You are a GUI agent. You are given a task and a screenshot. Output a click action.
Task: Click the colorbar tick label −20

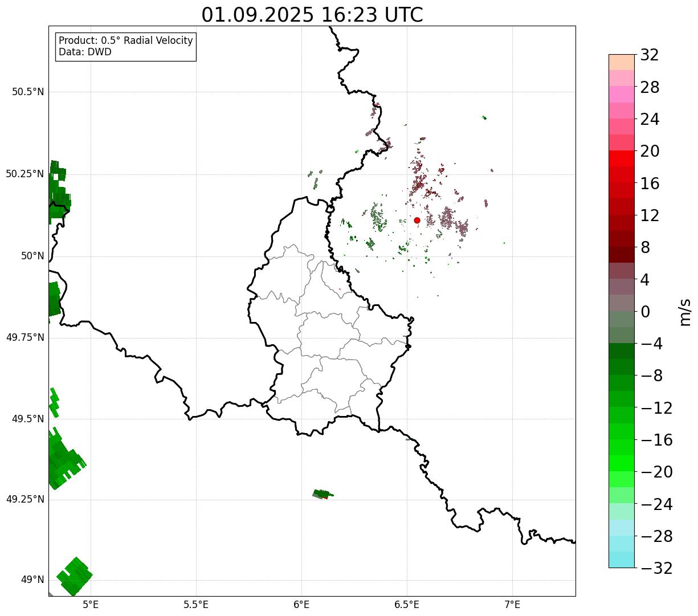click(656, 472)
